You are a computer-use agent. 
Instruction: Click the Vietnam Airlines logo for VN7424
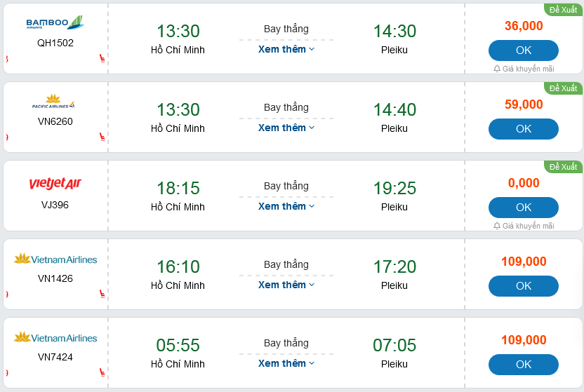point(55,338)
